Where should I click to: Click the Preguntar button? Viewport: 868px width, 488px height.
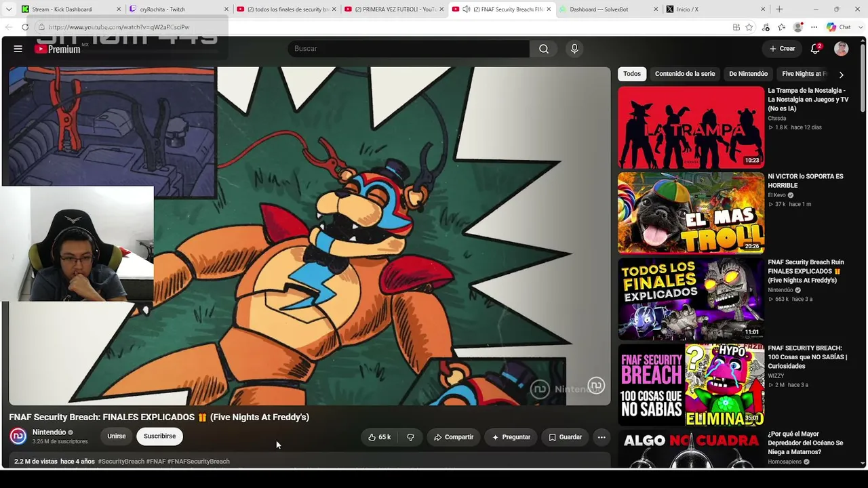coord(511,437)
